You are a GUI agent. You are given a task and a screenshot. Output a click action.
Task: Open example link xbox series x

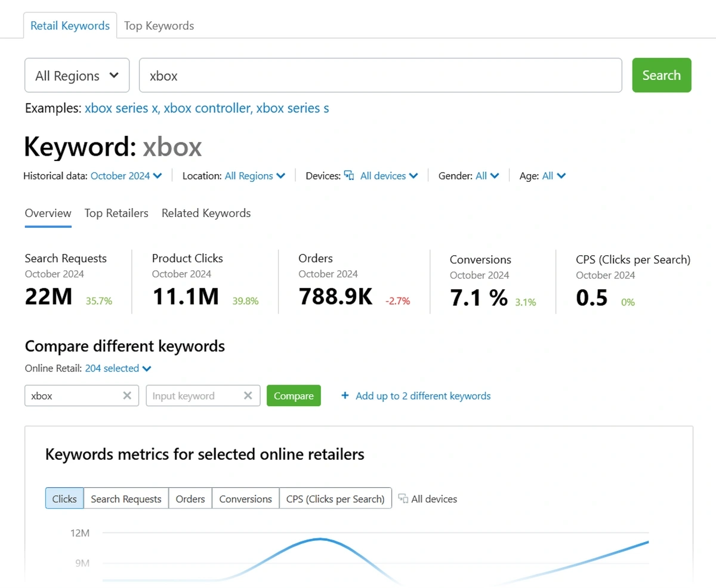pos(122,109)
